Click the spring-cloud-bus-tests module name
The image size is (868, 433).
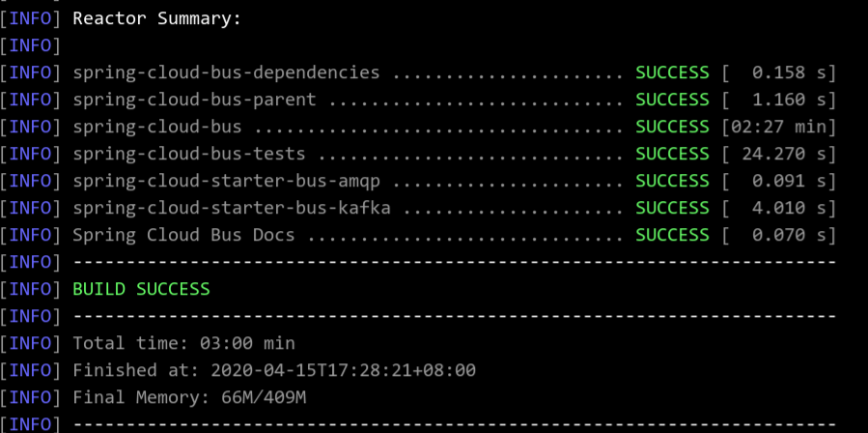click(189, 154)
